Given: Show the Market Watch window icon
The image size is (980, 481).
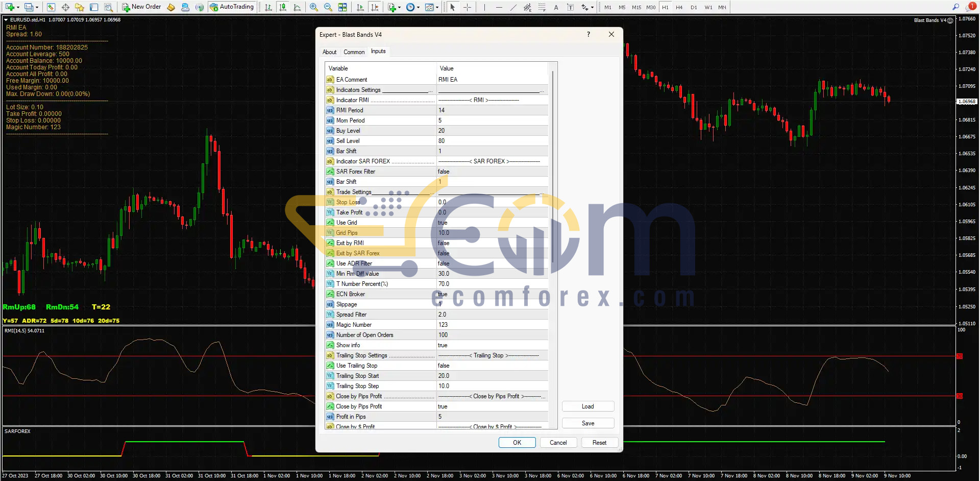Looking at the screenshot, I should [x=51, y=7].
